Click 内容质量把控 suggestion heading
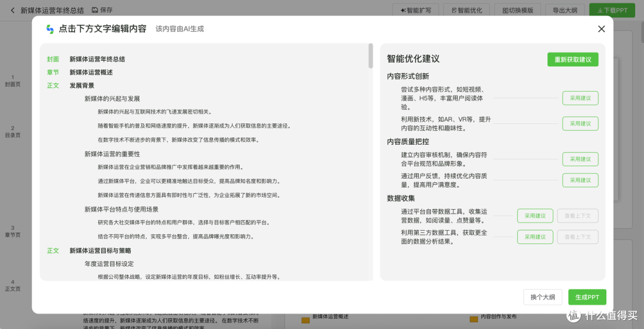The width and height of the screenshot is (644, 329). pos(408,142)
